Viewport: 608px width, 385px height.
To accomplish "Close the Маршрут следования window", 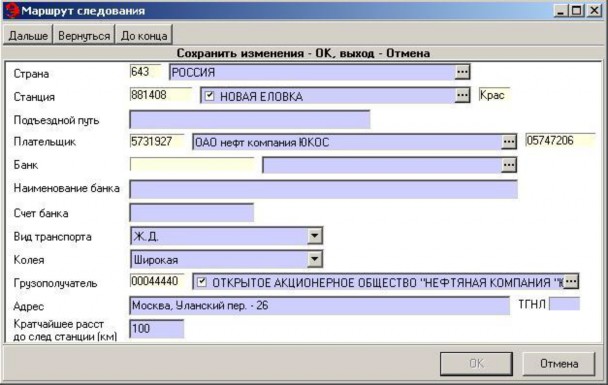I will coord(594,10).
